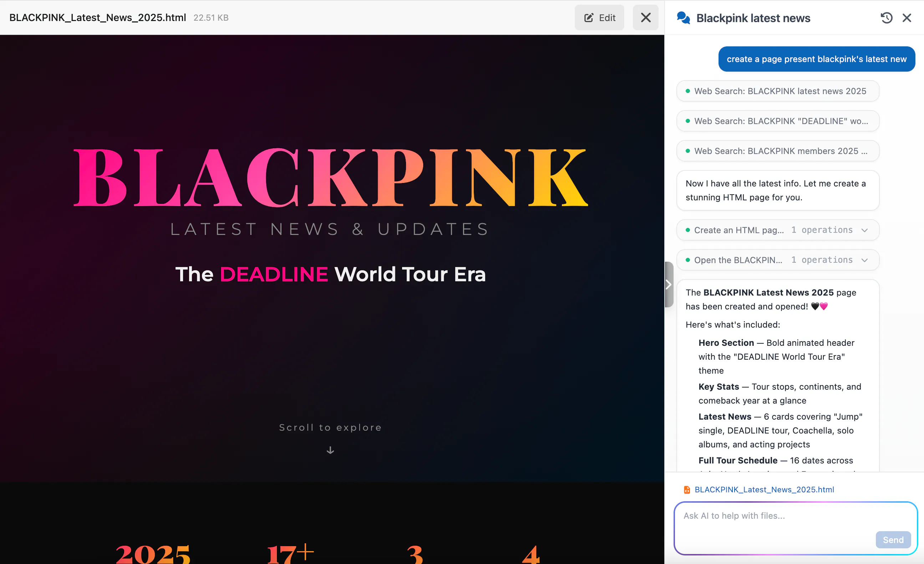Image resolution: width=924 pixels, height=564 pixels.
Task: Click 'LATEST NEWS & UPDATES' heading
Action: click(330, 229)
